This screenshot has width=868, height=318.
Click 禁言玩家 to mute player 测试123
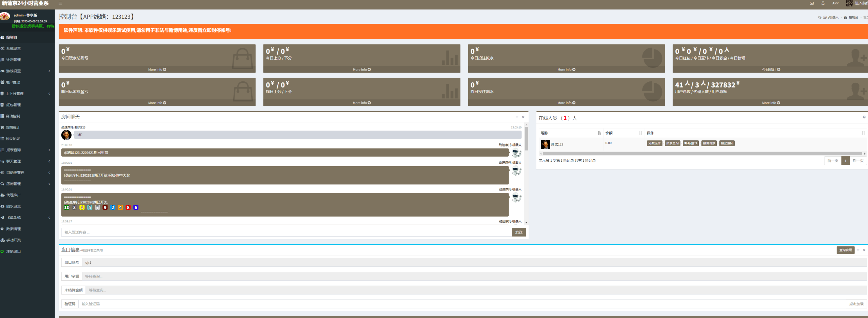coord(709,143)
